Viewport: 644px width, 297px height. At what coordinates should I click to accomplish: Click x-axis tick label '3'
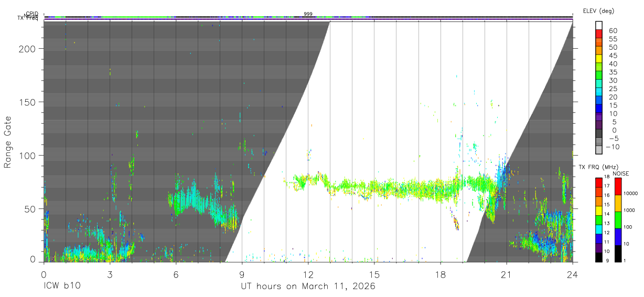pos(110,274)
